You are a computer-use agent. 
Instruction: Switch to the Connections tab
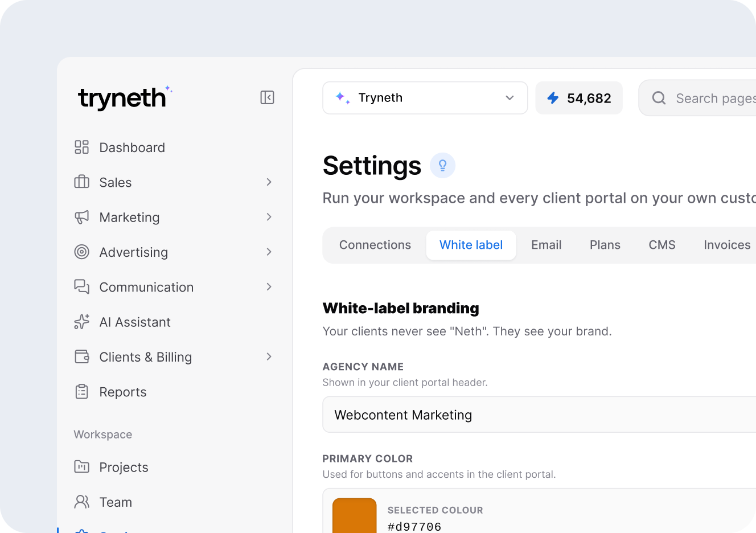click(x=375, y=245)
